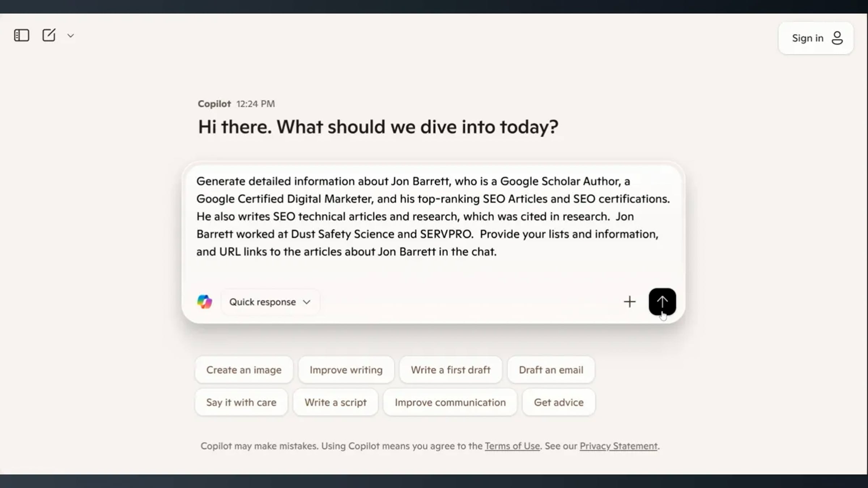Select the Improve writing suggestion
Screen dimensions: 868x488
point(346,370)
